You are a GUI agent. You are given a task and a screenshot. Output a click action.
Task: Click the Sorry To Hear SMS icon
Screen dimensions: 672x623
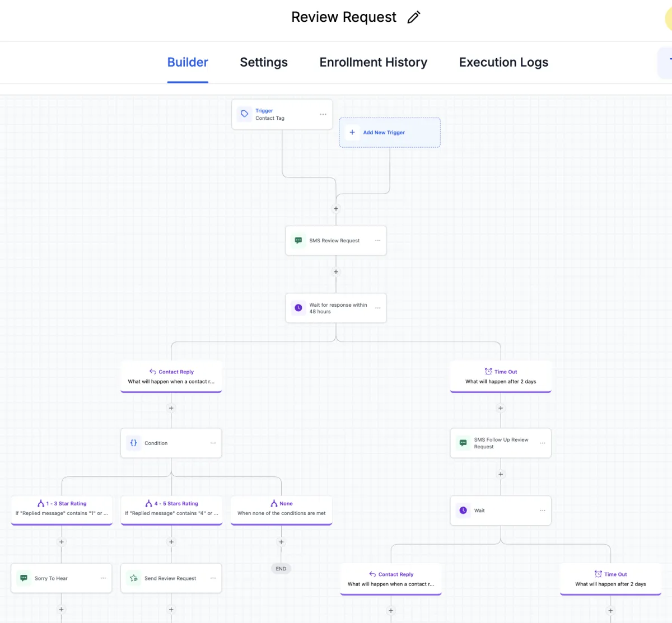coord(24,578)
